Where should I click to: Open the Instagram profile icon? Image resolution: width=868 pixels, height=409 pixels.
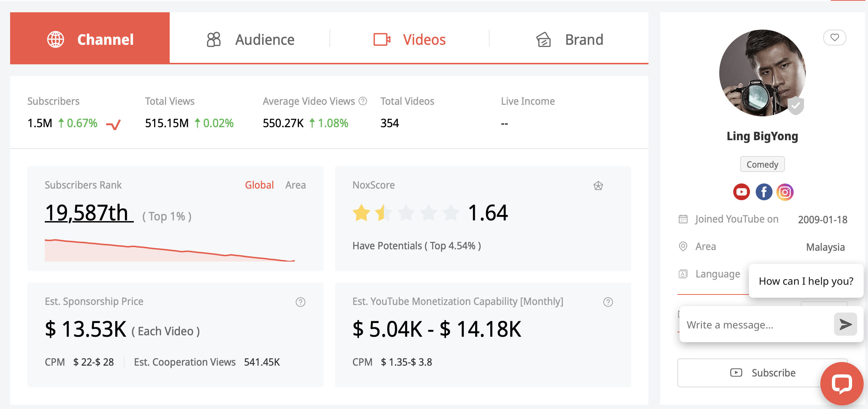pyautogui.click(x=785, y=192)
